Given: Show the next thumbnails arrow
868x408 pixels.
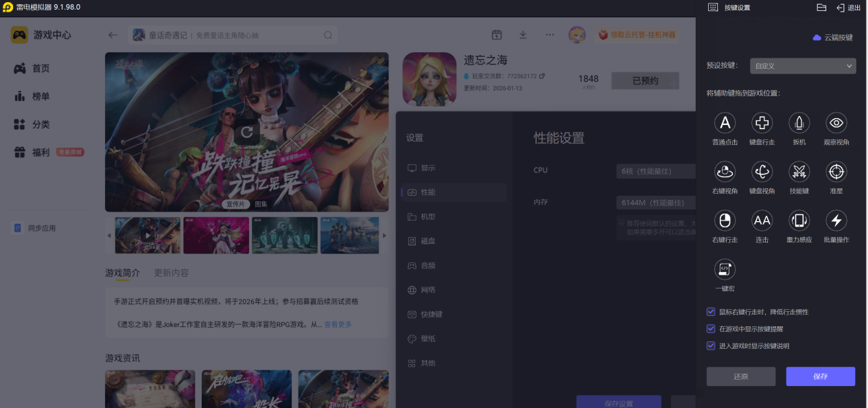Looking at the screenshot, I should [x=384, y=236].
